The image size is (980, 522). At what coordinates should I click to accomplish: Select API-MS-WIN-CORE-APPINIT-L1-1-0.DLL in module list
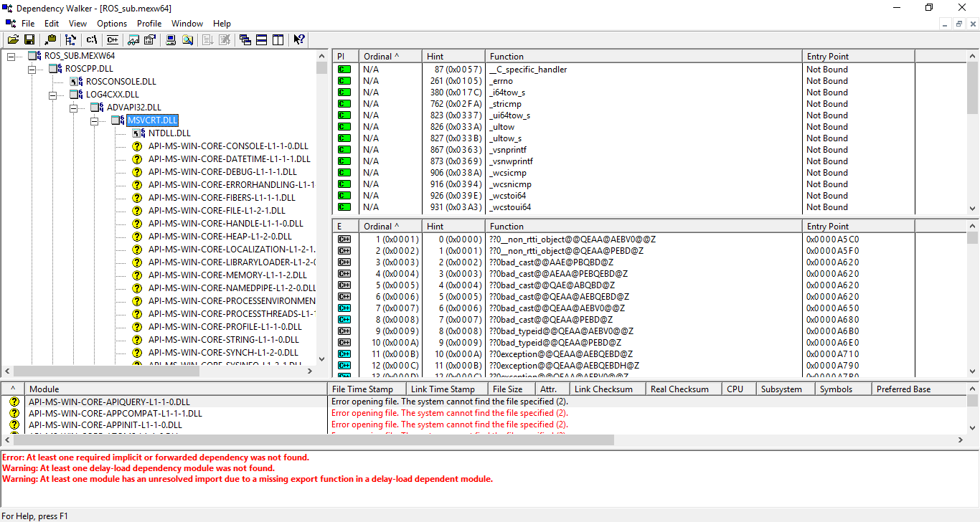(x=105, y=424)
